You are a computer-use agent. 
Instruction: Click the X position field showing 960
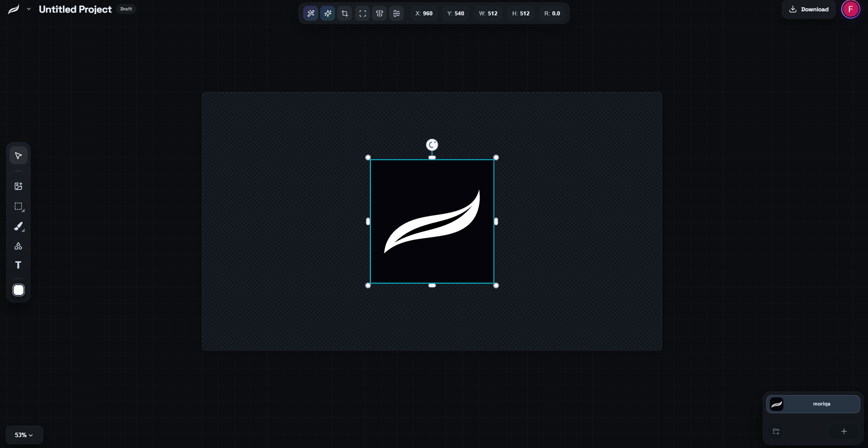424,14
